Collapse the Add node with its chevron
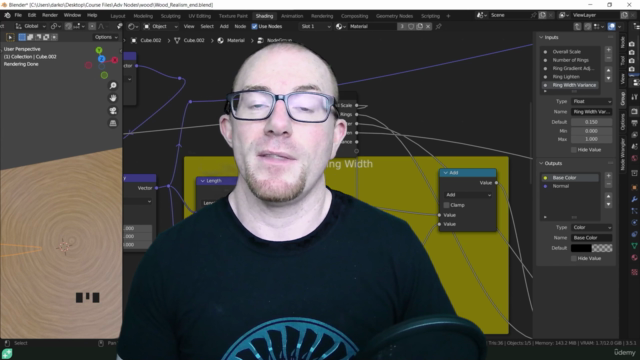Image resolution: width=640 pixels, height=360 pixels. [446, 173]
